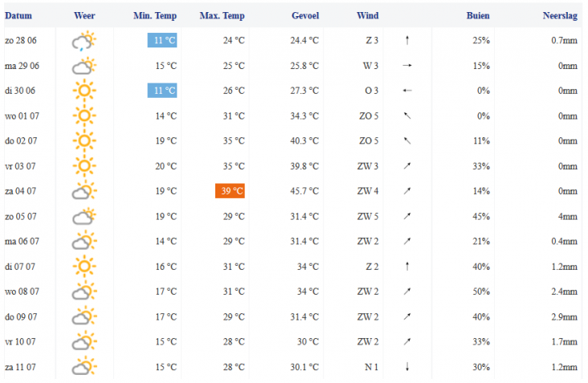Sort by the Datum column header
The width and height of the screenshot is (588, 383).
coord(18,16)
